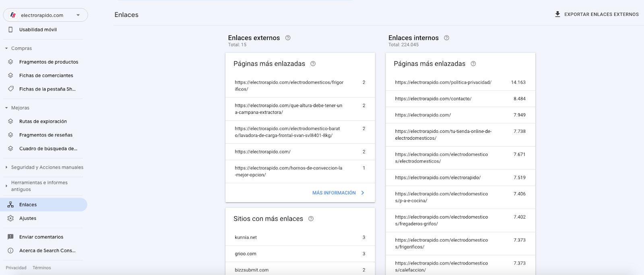Select the grioo.com site row
Viewport: 644px width, 275px height.
tap(300, 254)
